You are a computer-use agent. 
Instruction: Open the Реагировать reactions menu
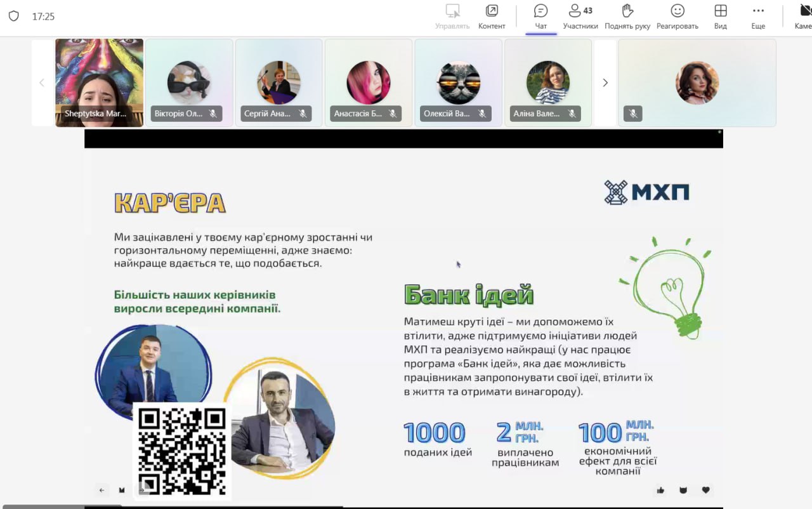[678, 17]
